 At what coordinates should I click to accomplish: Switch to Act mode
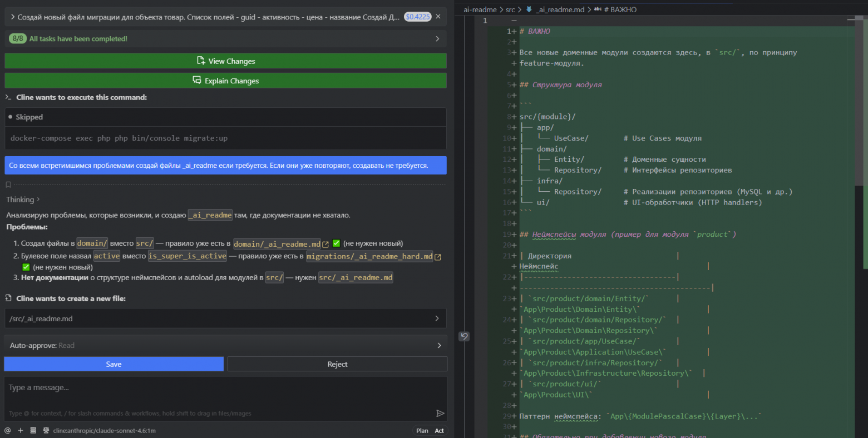[x=439, y=431]
